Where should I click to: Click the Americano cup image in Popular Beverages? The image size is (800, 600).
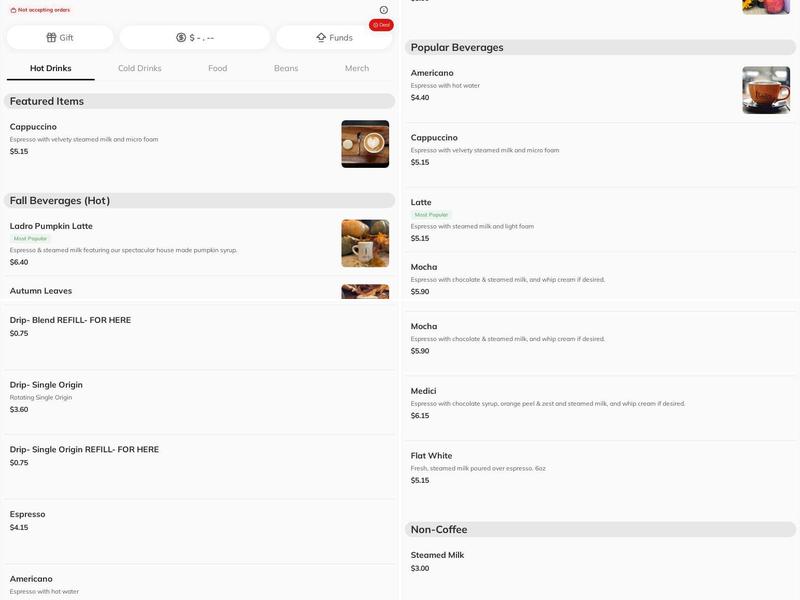coord(766,90)
